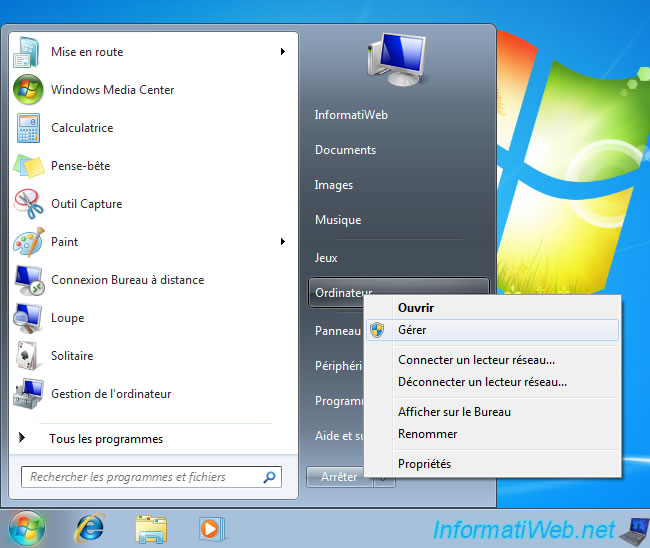Viewport: 650px width, 548px height.
Task: Click the Calculatrice label
Action: (x=82, y=128)
